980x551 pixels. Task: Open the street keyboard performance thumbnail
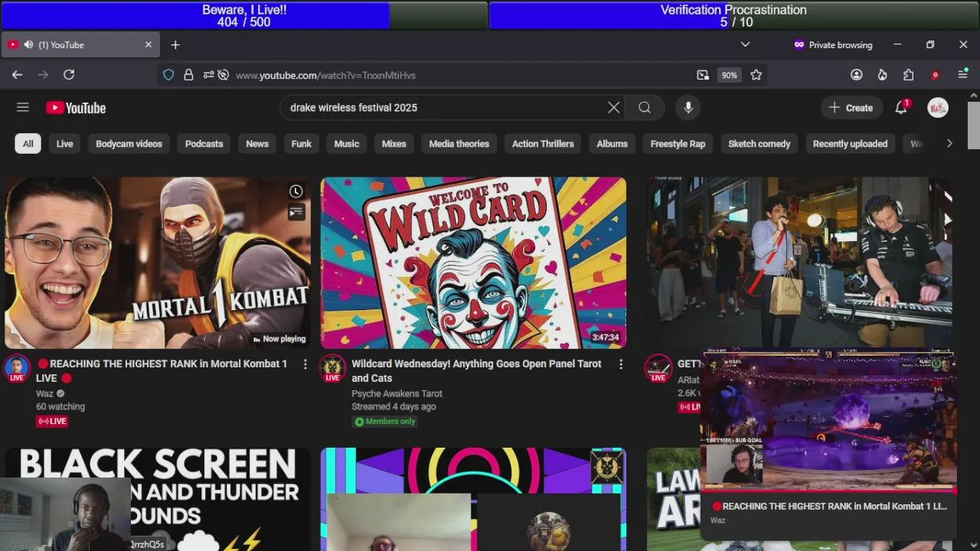click(x=799, y=263)
